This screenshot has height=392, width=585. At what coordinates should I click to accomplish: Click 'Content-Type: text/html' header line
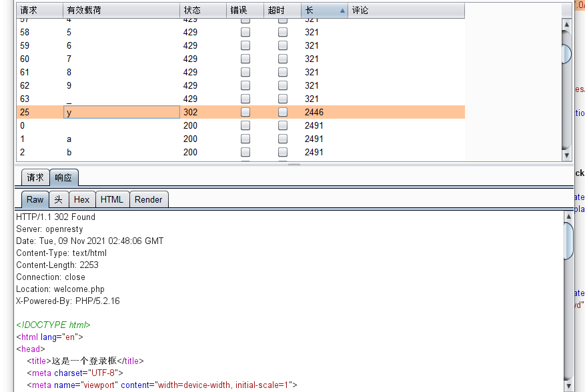click(61, 253)
